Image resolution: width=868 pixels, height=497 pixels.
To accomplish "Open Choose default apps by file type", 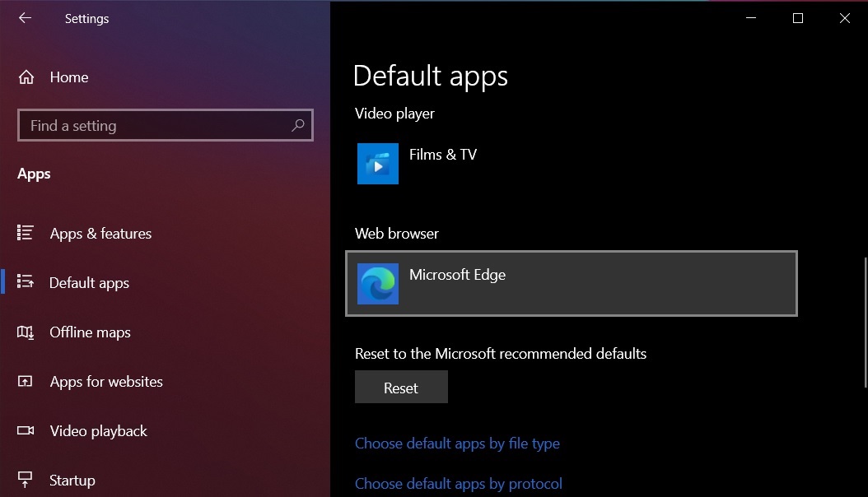I will pos(457,444).
